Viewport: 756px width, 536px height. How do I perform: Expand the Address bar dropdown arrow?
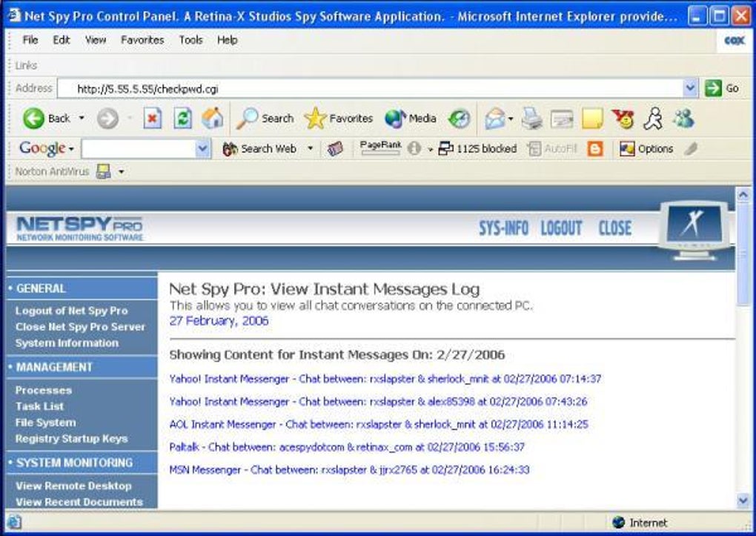690,88
